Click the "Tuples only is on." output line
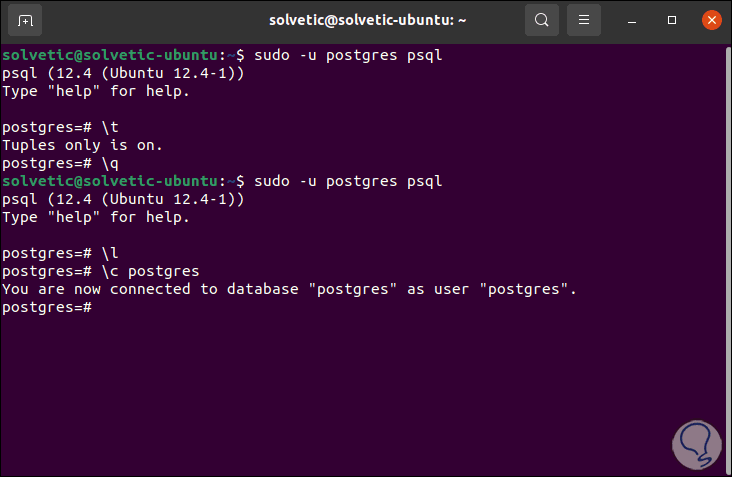This screenshot has width=732, height=477. 82,145
